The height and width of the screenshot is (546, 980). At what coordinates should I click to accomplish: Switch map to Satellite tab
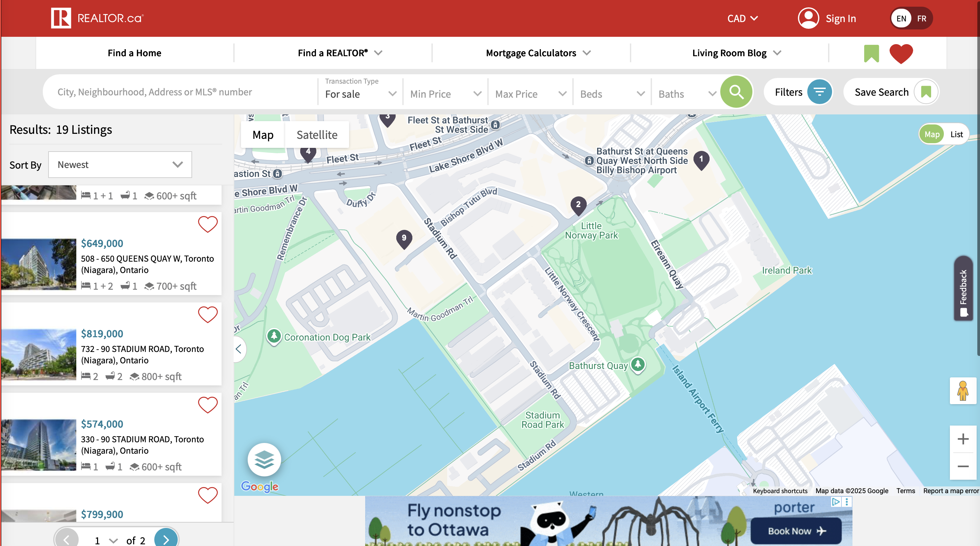coord(317,134)
